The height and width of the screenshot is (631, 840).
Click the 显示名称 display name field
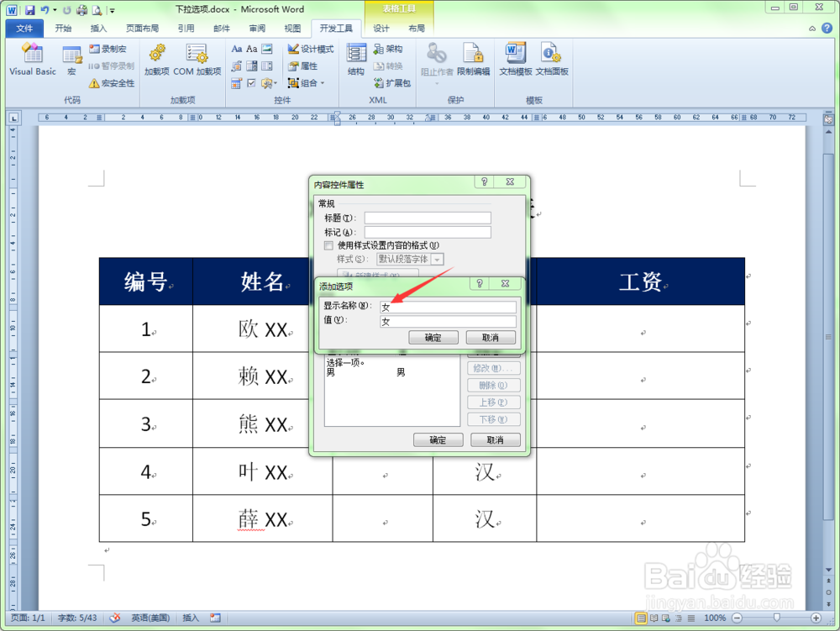click(448, 307)
